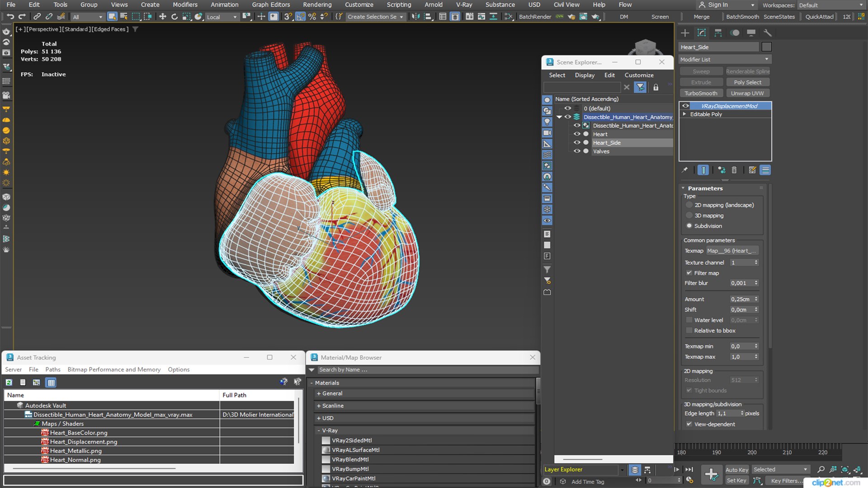Viewport: 868px width, 488px height.
Task: Open the Modifier List dropdown
Action: pyautogui.click(x=725, y=60)
